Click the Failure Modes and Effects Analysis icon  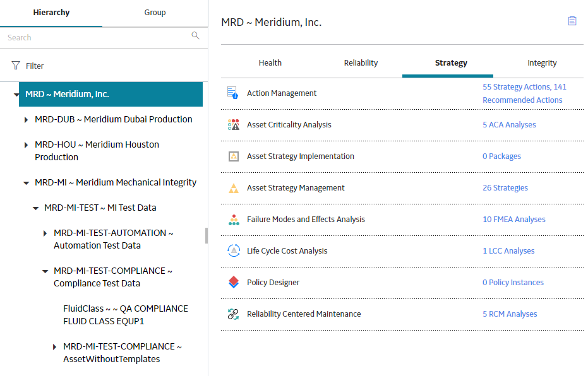click(x=234, y=220)
